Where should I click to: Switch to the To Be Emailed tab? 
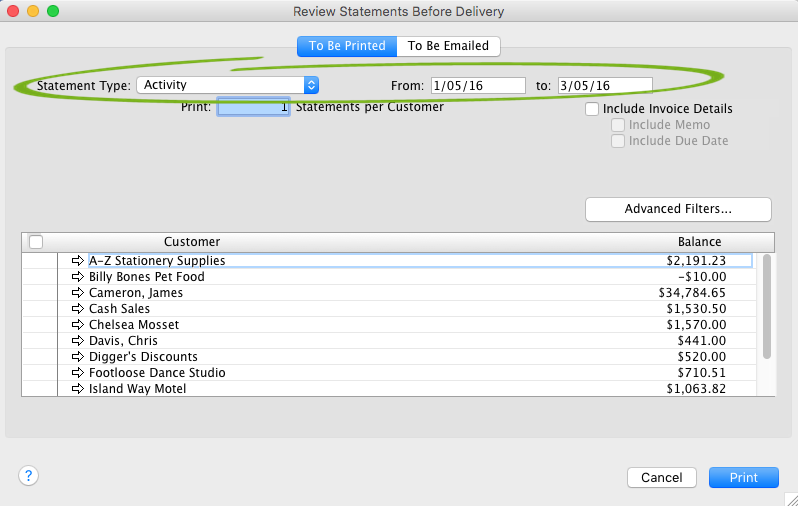(448, 46)
